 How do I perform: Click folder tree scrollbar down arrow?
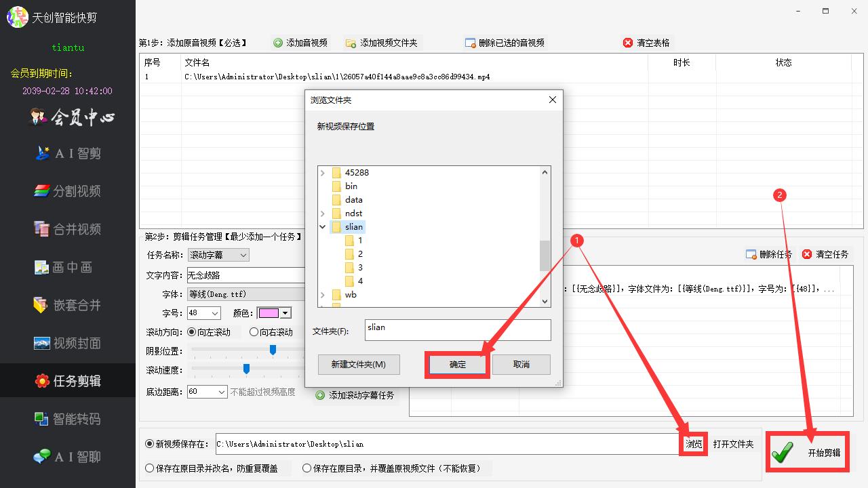(x=545, y=301)
